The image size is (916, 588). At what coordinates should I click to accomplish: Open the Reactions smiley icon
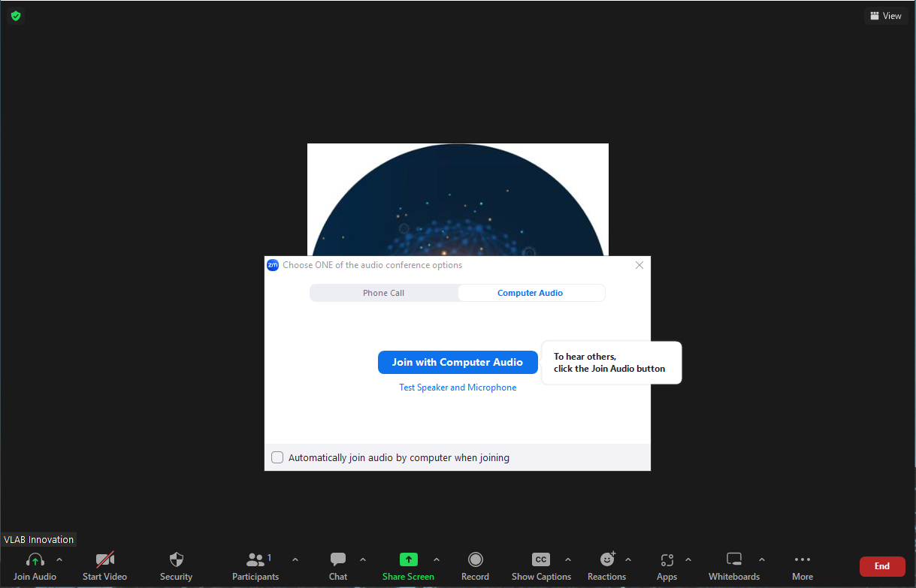pos(607,560)
